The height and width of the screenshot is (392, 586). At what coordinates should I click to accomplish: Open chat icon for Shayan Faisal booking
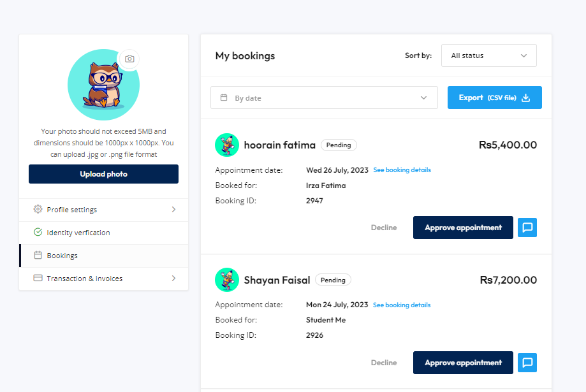tap(527, 363)
